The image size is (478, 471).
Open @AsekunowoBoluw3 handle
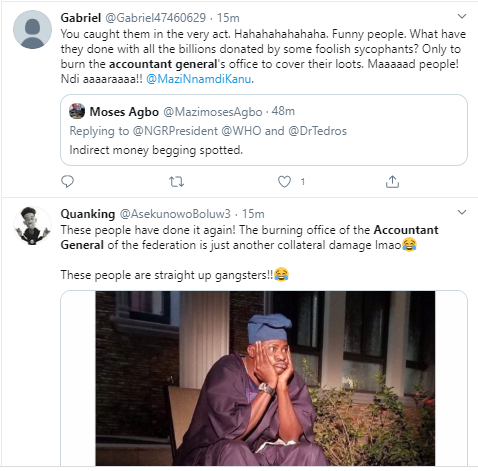[x=175, y=214]
